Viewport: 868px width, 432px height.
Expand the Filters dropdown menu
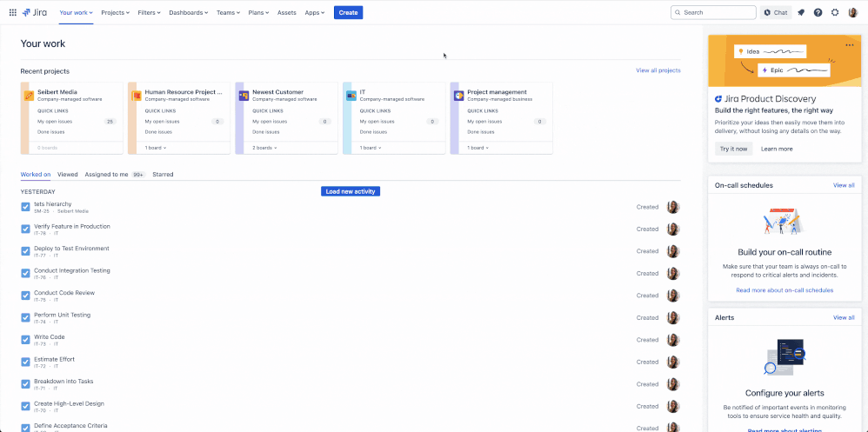(x=149, y=12)
